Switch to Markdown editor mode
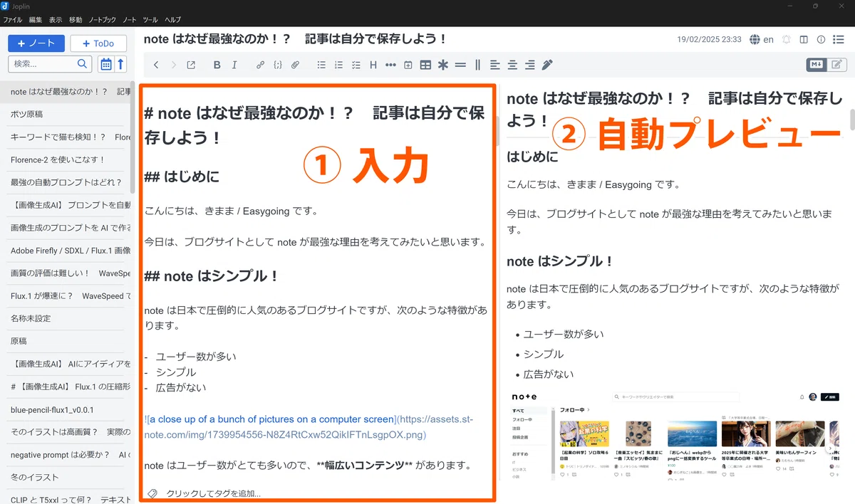Screen dimensions: 855x504 pyautogui.click(x=817, y=65)
